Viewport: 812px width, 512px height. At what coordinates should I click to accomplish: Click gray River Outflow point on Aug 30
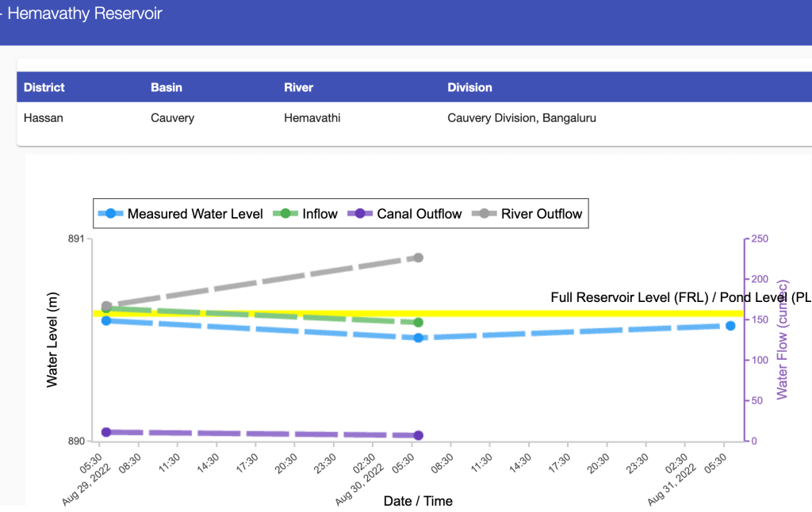[418, 258]
